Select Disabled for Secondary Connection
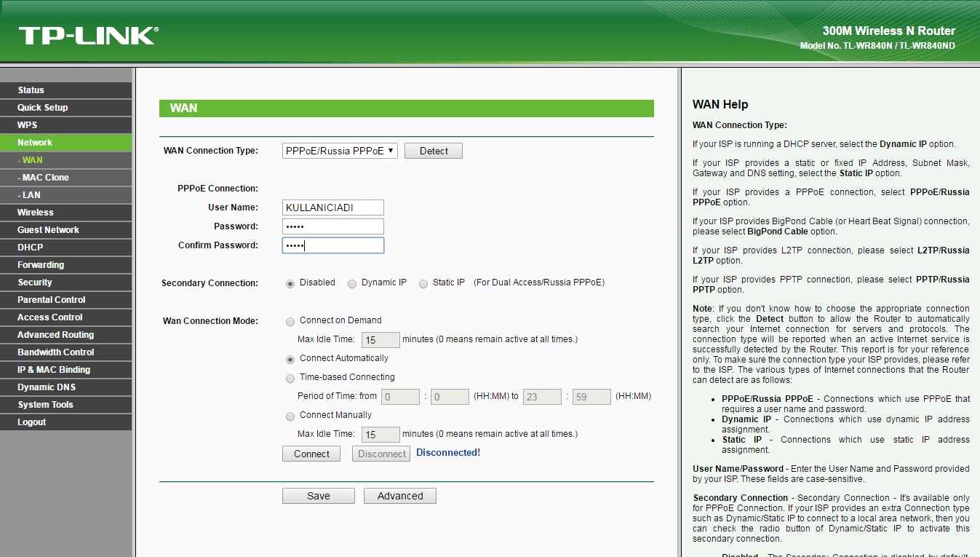The height and width of the screenshot is (557, 980). [290, 283]
